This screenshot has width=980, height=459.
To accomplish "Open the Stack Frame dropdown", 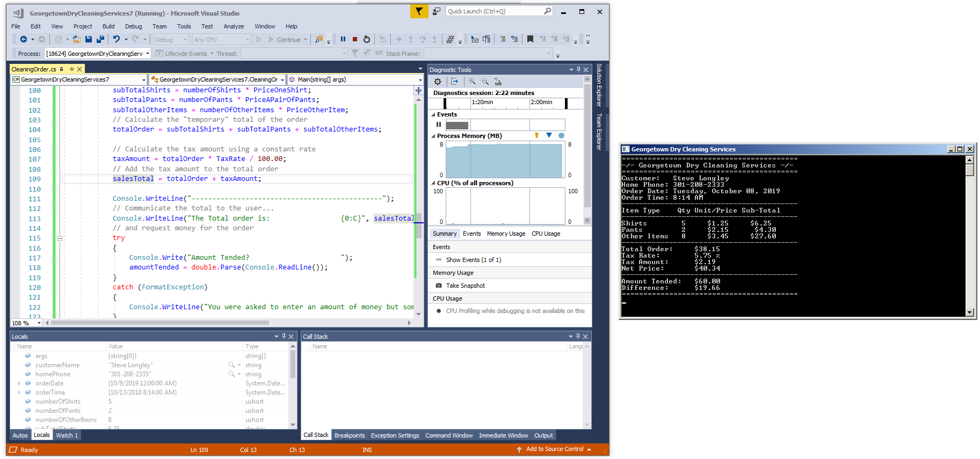I will pyautogui.click(x=488, y=54).
